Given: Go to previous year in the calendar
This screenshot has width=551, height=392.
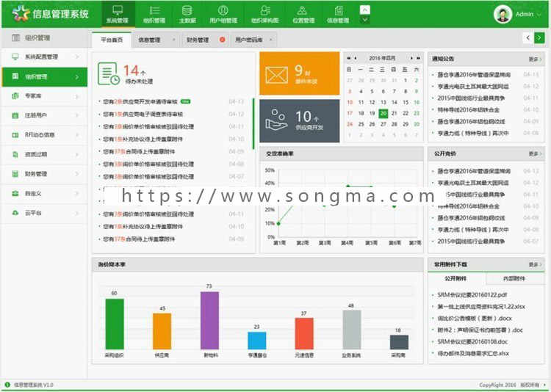Looking at the screenshot, I should click(x=348, y=58).
